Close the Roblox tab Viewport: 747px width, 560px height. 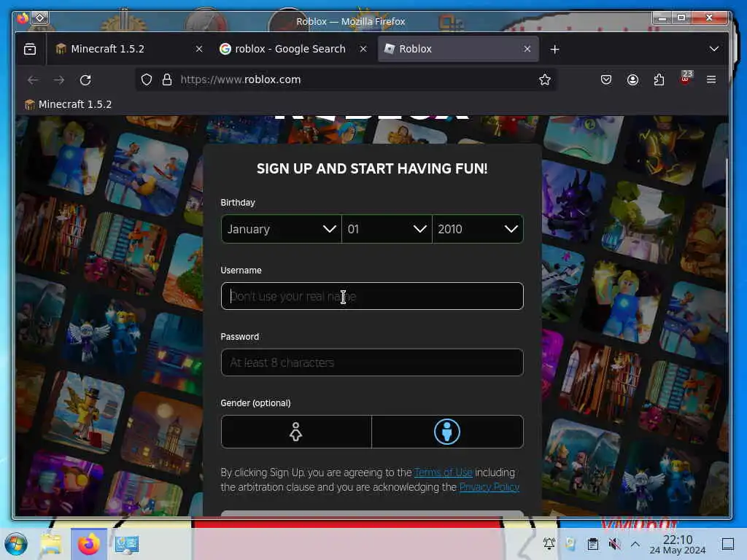[x=527, y=49]
